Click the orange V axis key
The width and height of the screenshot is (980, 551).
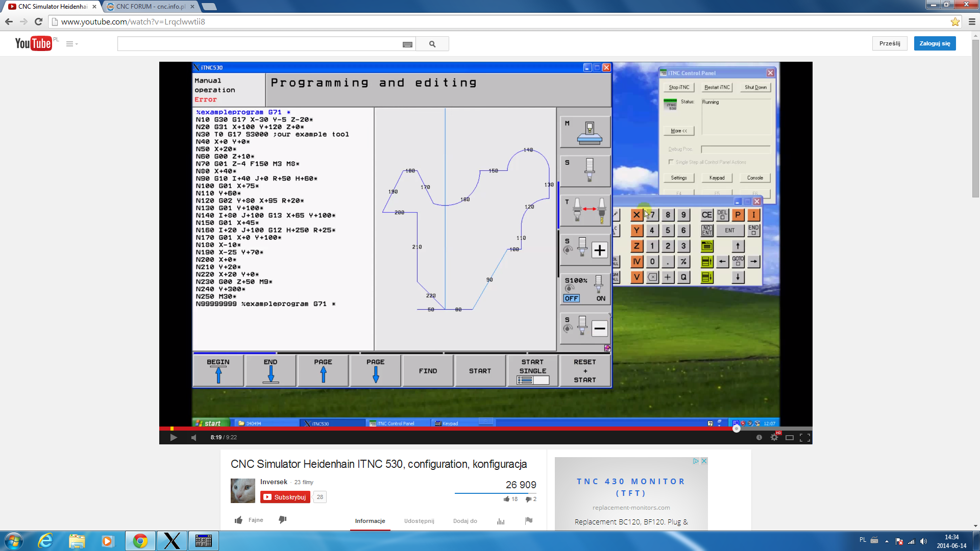pos(636,278)
